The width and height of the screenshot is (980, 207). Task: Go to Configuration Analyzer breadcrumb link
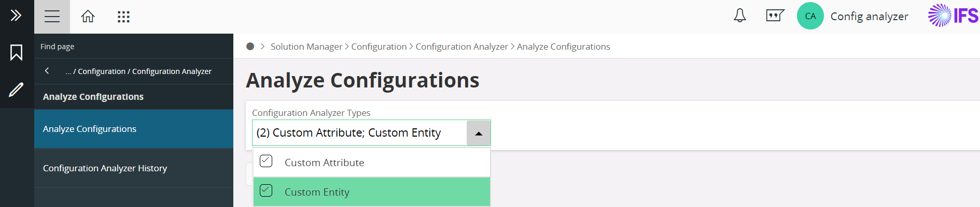click(461, 47)
